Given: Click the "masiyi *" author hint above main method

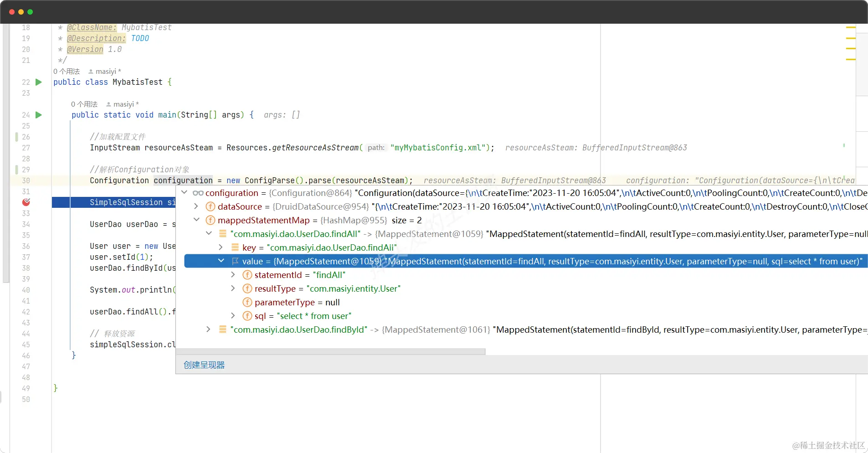Looking at the screenshot, I should [x=123, y=104].
